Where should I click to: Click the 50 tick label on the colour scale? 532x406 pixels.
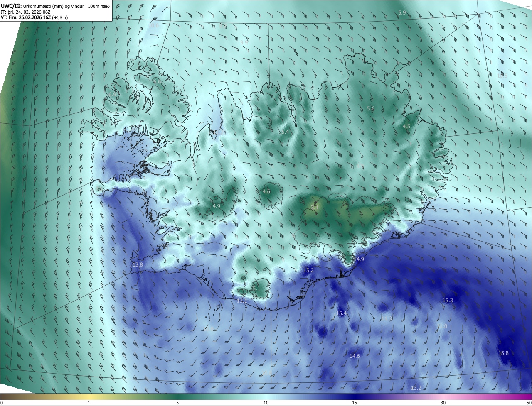coord(528,403)
